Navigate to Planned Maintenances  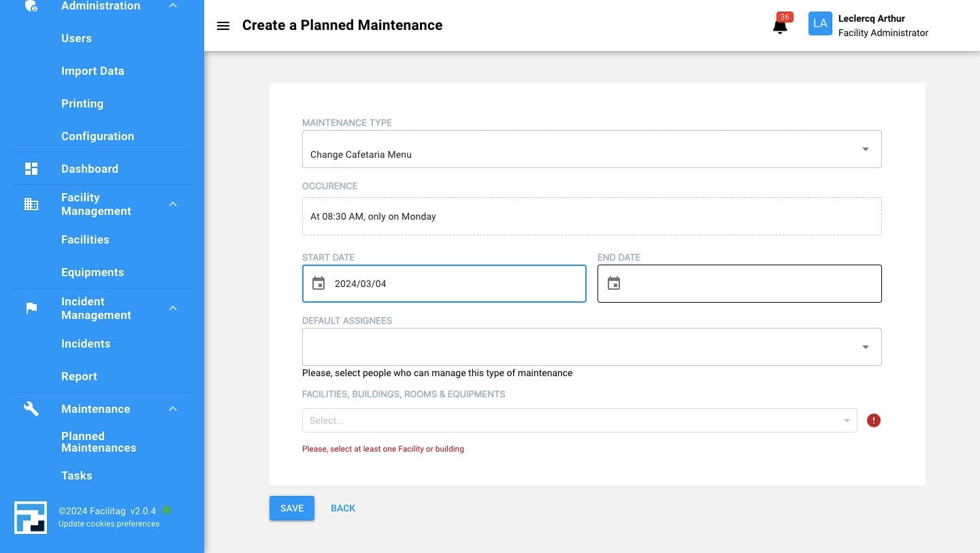point(99,441)
